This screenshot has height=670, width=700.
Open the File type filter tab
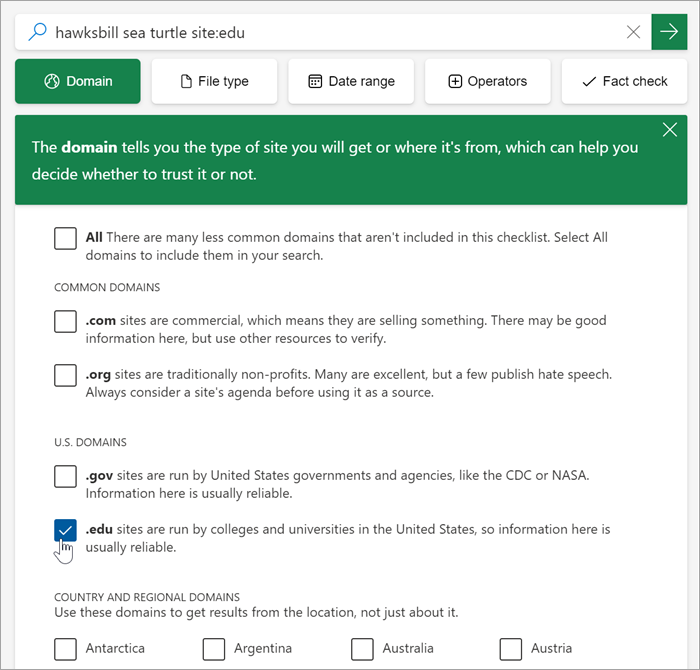pyautogui.click(x=214, y=81)
